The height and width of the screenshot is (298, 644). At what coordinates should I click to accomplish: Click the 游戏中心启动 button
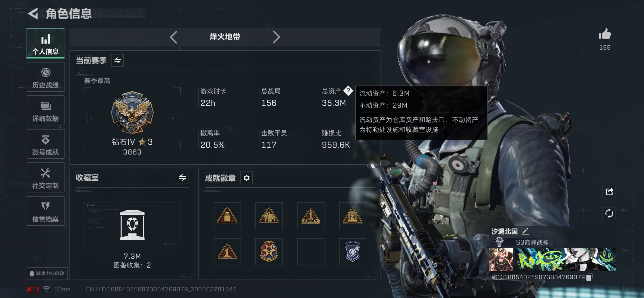[x=47, y=273]
